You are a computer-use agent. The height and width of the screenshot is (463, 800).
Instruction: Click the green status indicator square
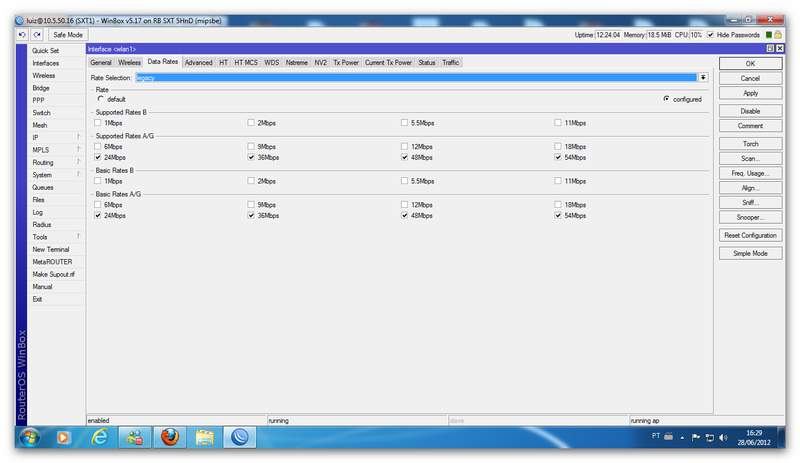coord(769,35)
